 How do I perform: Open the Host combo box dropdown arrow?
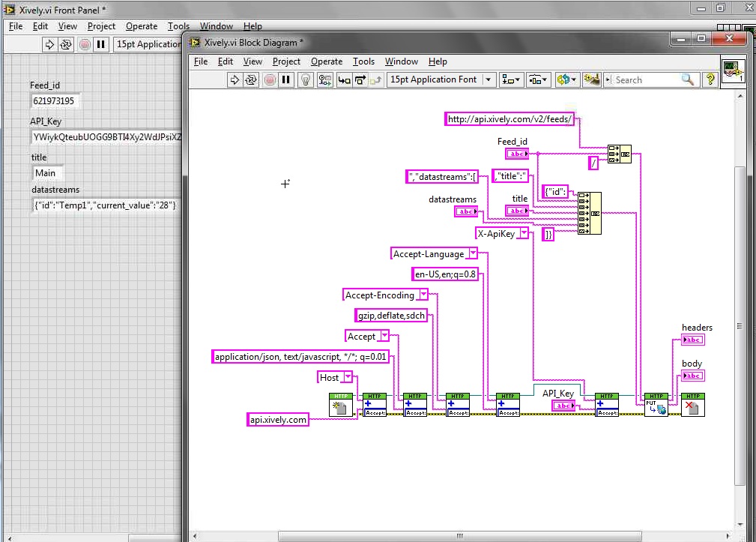[x=348, y=377]
